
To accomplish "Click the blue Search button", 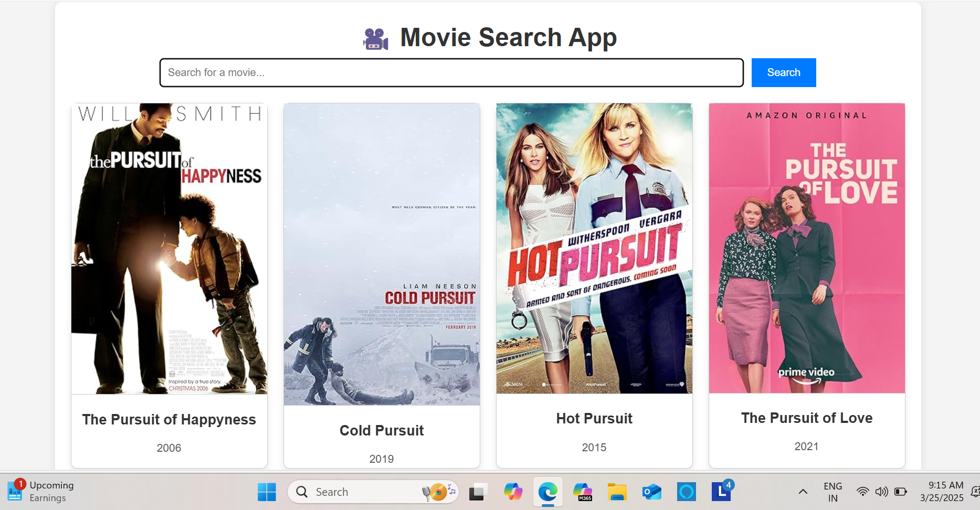I will tap(784, 72).
